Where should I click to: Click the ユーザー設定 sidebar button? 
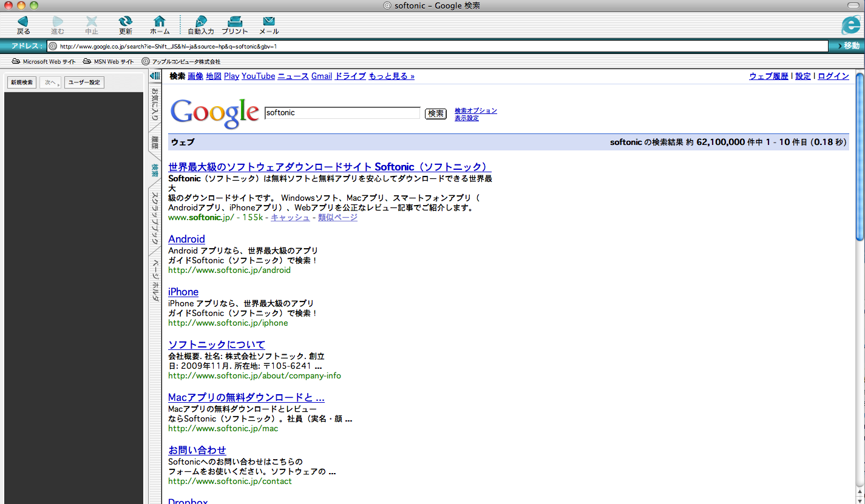[x=84, y=82]
